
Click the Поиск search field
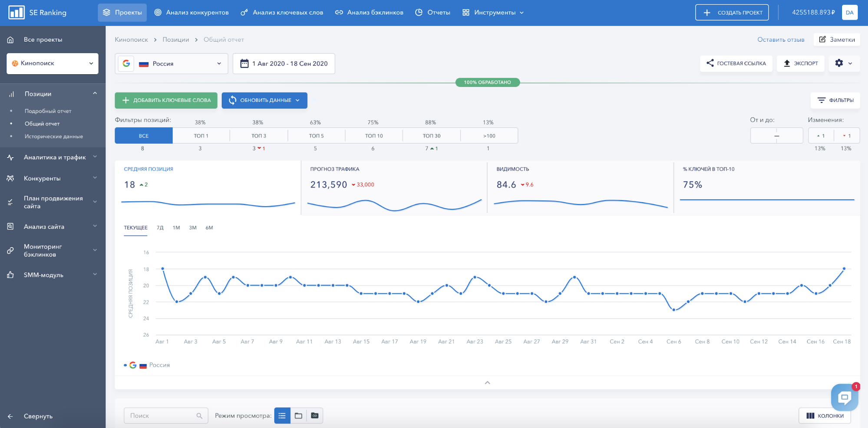tap(161, 416)
